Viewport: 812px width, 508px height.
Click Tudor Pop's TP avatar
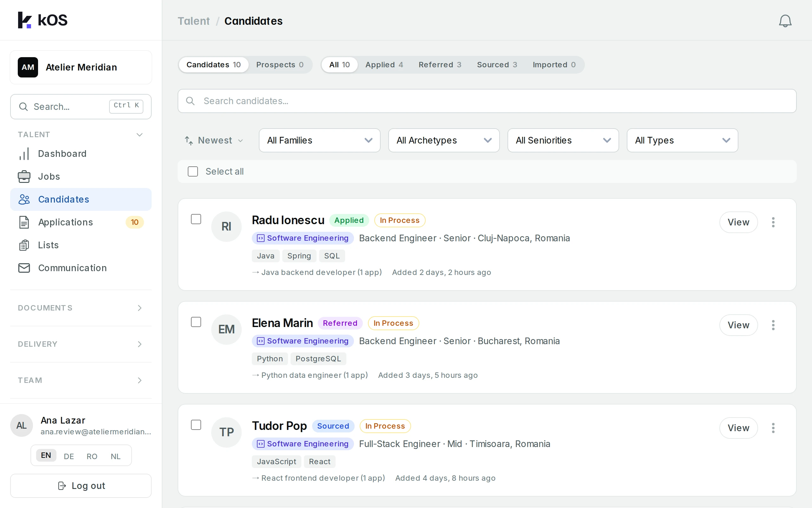(x=226, y=432)
